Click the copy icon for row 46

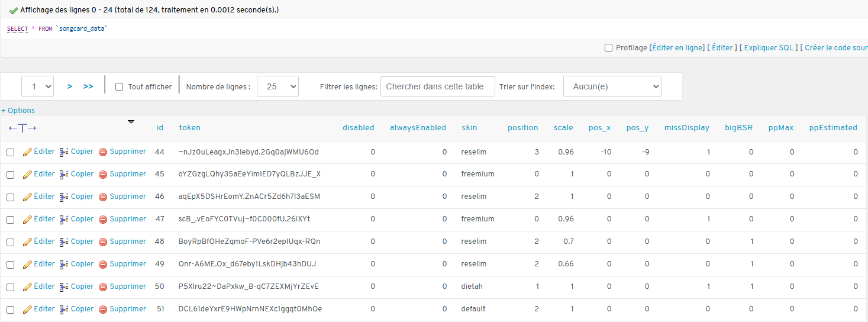tap(64, 197)
